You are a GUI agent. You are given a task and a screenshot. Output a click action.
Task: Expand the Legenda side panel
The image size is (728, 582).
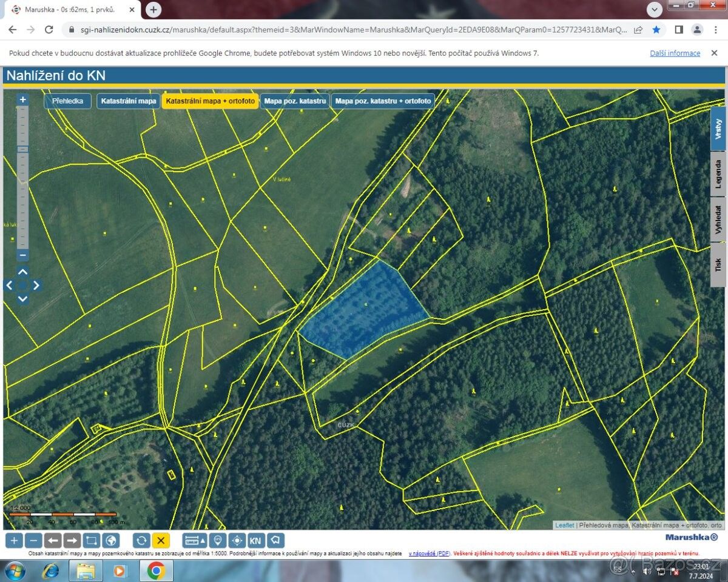718,175
